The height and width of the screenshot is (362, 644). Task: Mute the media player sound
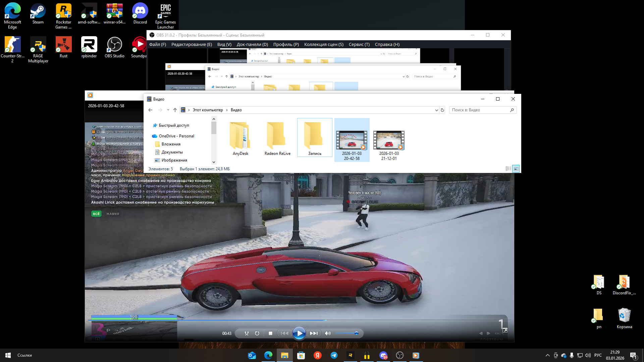click(328, 333)
